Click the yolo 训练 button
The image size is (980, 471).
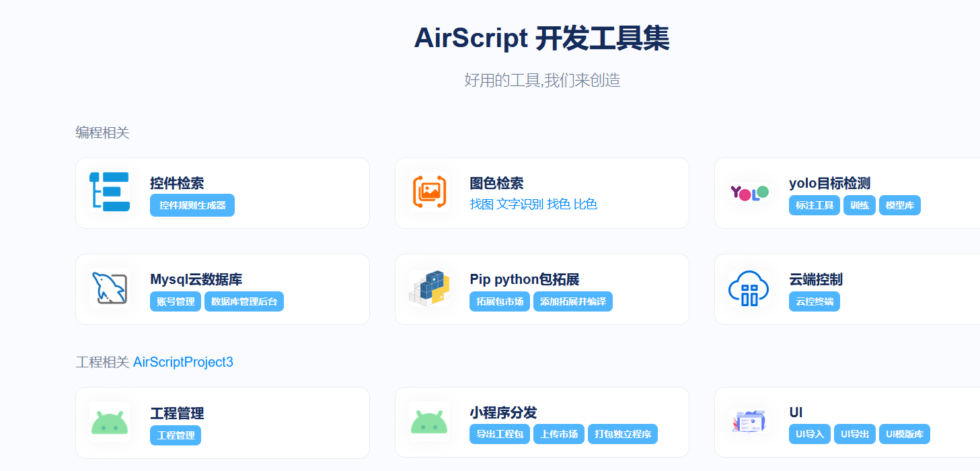click(860, 205)
